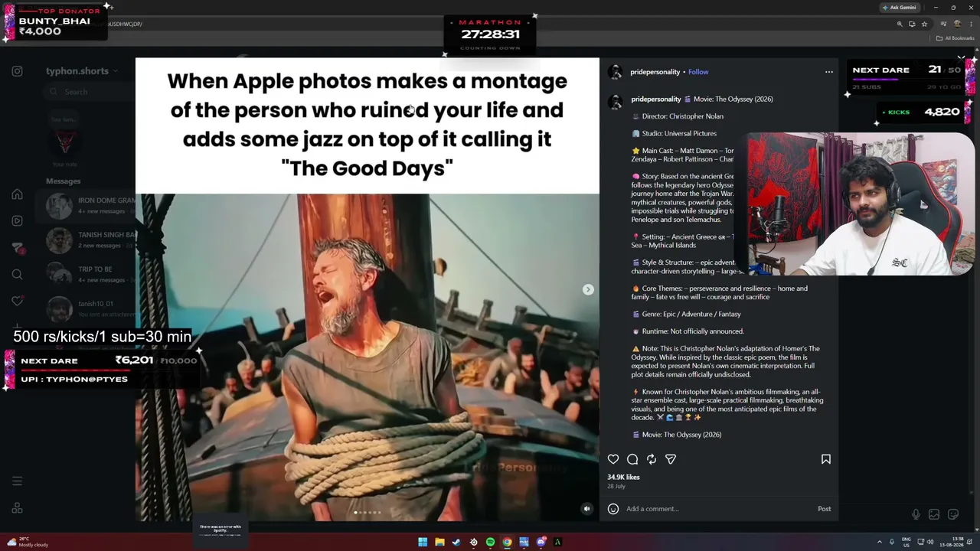Image resolution: width=980 pixels, height=551 pixels.
Task: Expand the typhon.shorts account switcher
Action: tap(82, 71)
